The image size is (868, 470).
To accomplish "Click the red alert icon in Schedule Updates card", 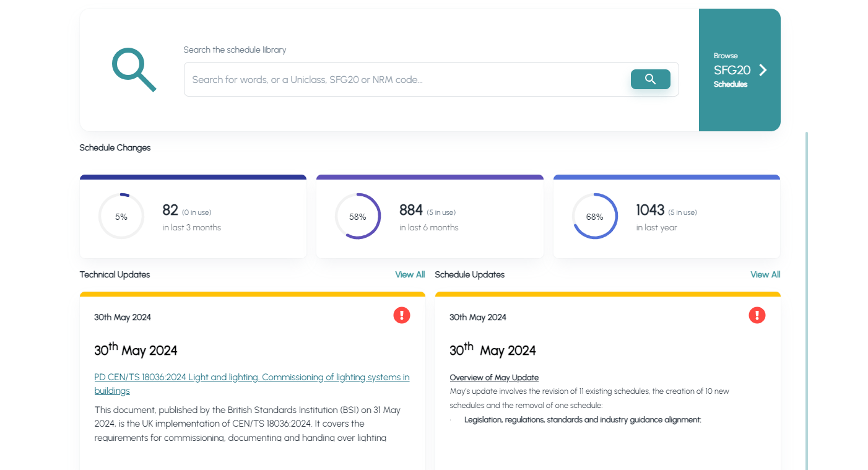I will (757, 315).
